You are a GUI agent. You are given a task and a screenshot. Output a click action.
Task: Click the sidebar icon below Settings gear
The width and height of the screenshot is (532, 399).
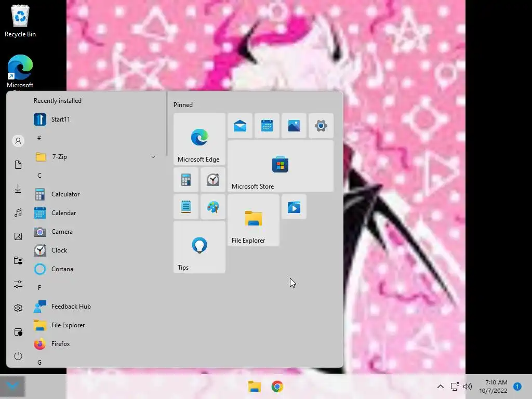18,332
